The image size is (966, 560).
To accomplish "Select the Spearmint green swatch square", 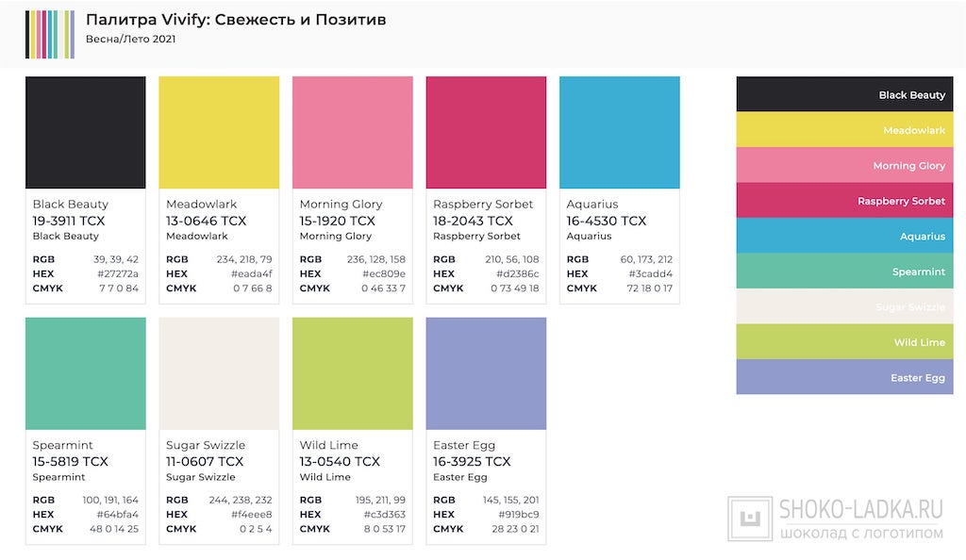I will [86, 373].
